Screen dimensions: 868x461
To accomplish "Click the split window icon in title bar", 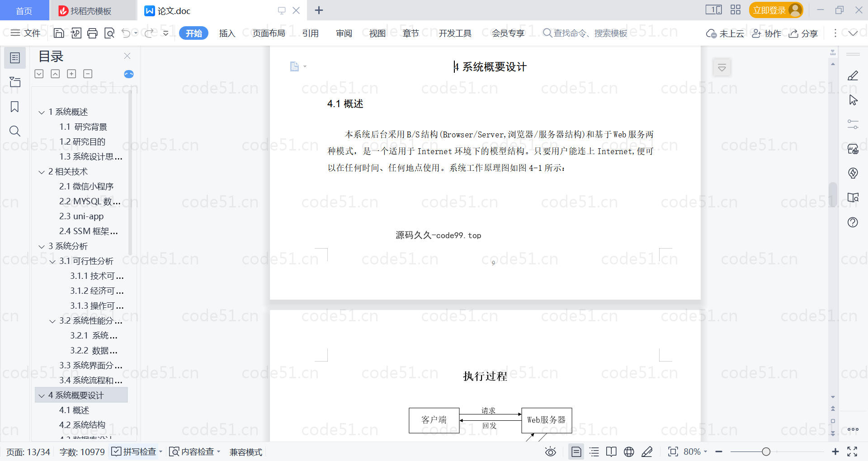I will (714, 10).
